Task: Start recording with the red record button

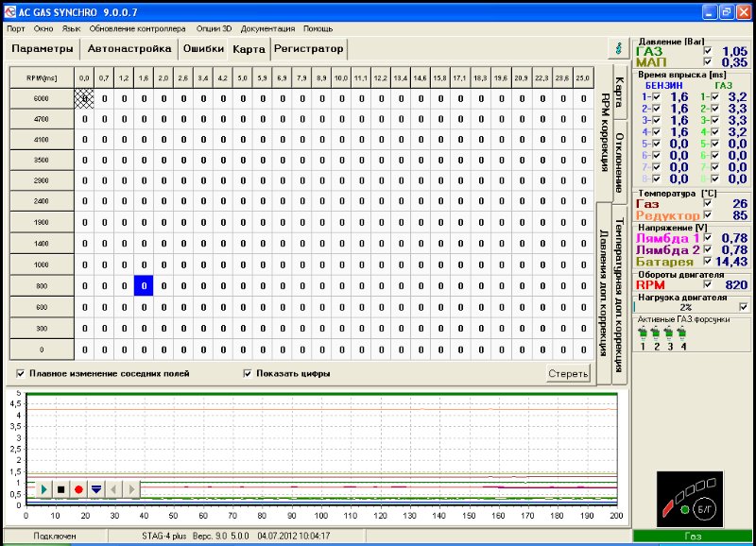Action: [78, 489]
